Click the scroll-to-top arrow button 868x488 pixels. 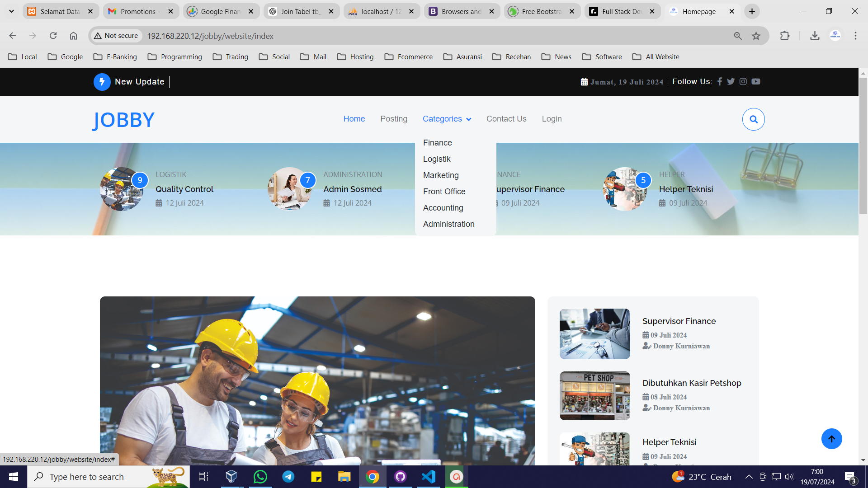click(831, 439)
